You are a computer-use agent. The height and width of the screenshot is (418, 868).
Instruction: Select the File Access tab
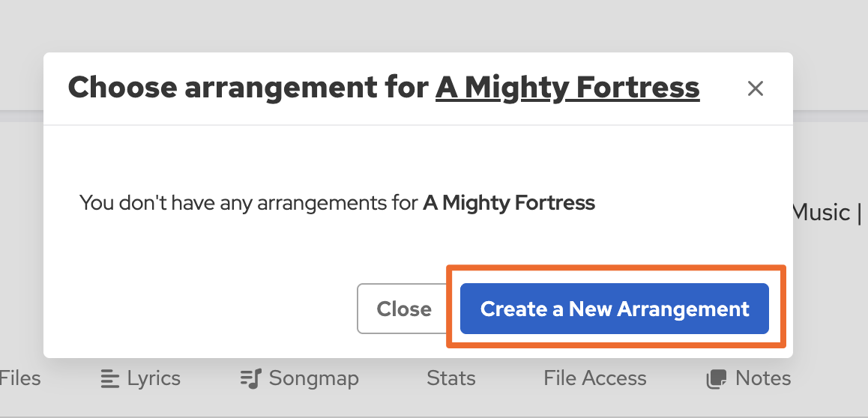point(595,378)
